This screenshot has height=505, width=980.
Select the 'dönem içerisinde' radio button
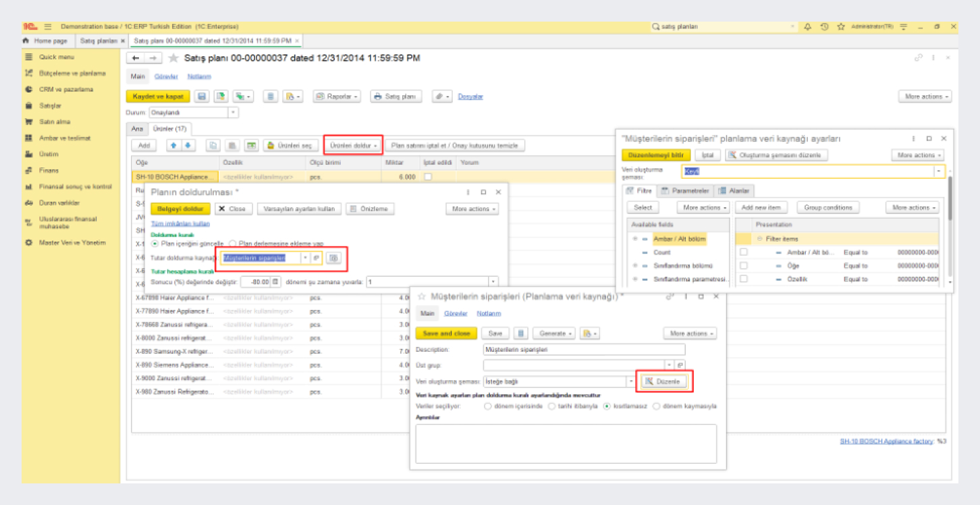[x=488, y=406]
